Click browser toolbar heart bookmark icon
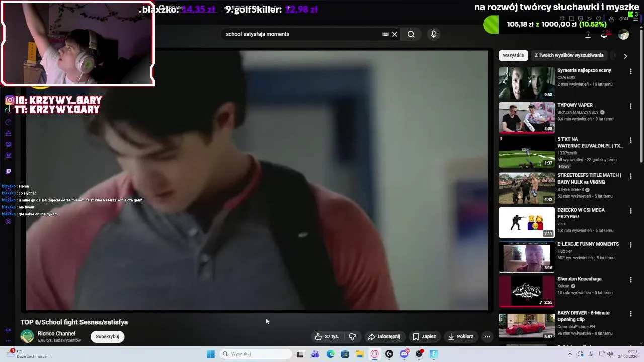Image resolution: width=644 pixels, height=362 pixels. click(598, 19)
